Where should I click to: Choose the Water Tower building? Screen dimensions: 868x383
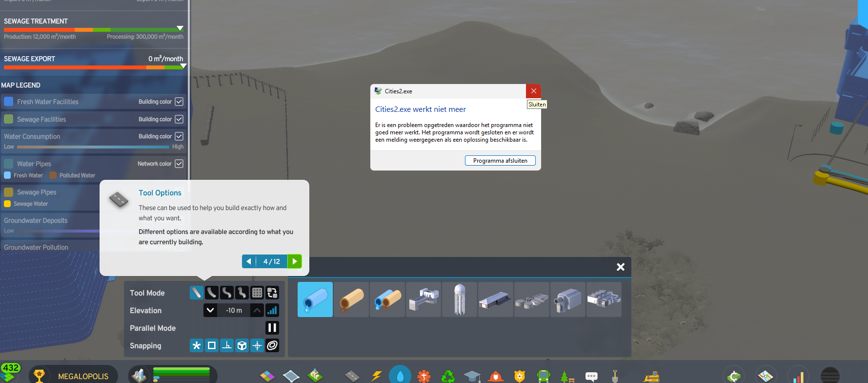click(x=460, y=299)
